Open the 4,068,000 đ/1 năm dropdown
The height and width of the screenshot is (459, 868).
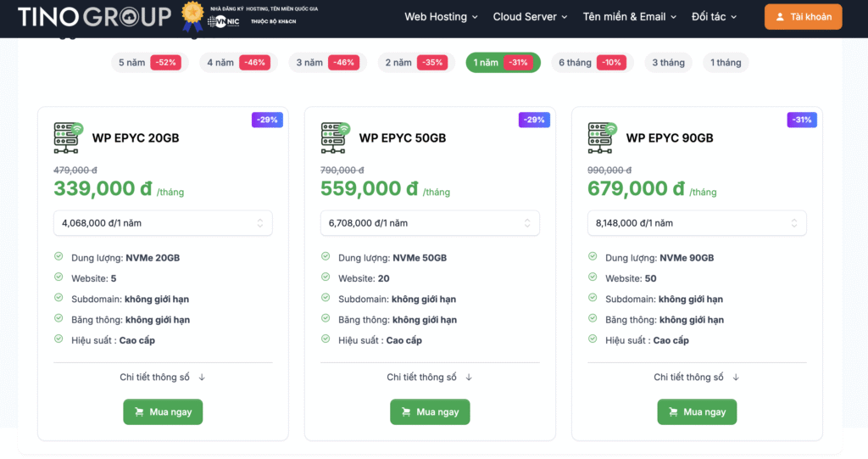pyautogui.click(x=163, y=223)
